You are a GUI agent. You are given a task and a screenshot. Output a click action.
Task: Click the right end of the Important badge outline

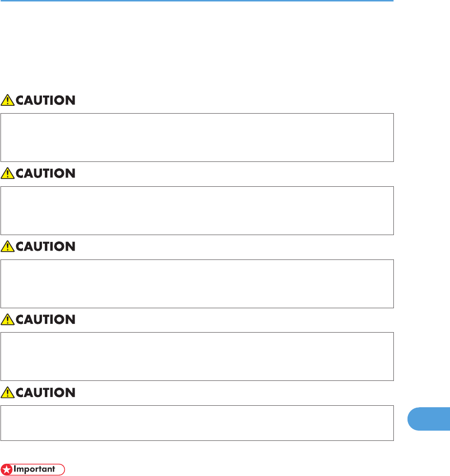tap(64, 470)
